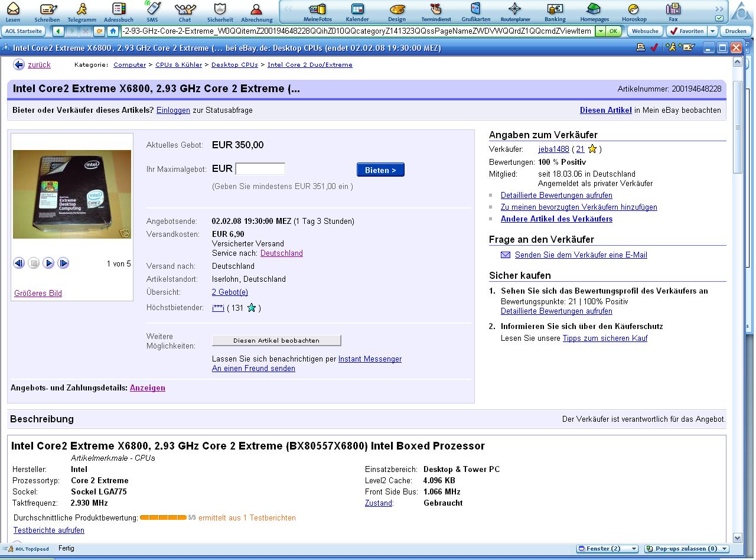The height and width of the screenshot is (560, 756).
Task: Expand the Favoriten dropdown arrow
Action: 713,31
